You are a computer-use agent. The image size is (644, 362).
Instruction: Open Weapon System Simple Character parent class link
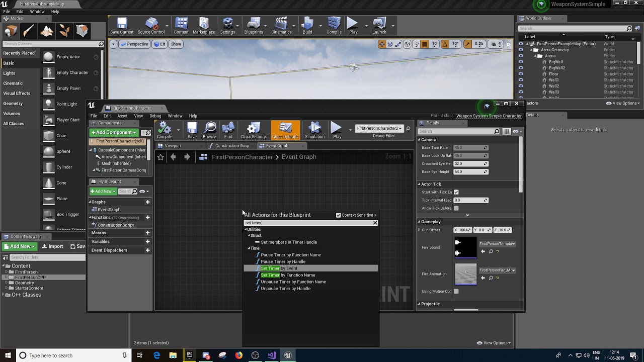(489, 116)
